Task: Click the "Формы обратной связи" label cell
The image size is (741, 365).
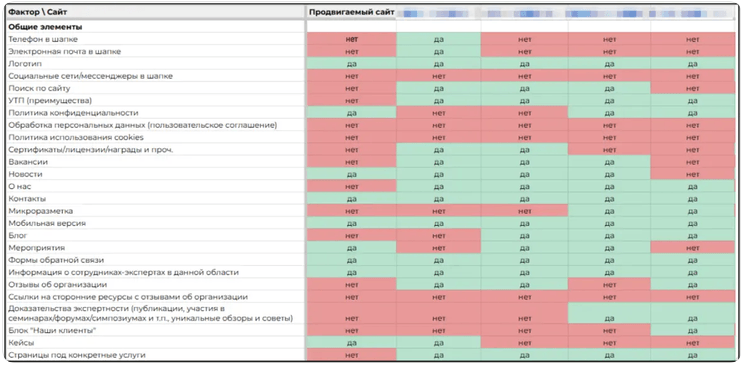Action: [x=155, y=260]
